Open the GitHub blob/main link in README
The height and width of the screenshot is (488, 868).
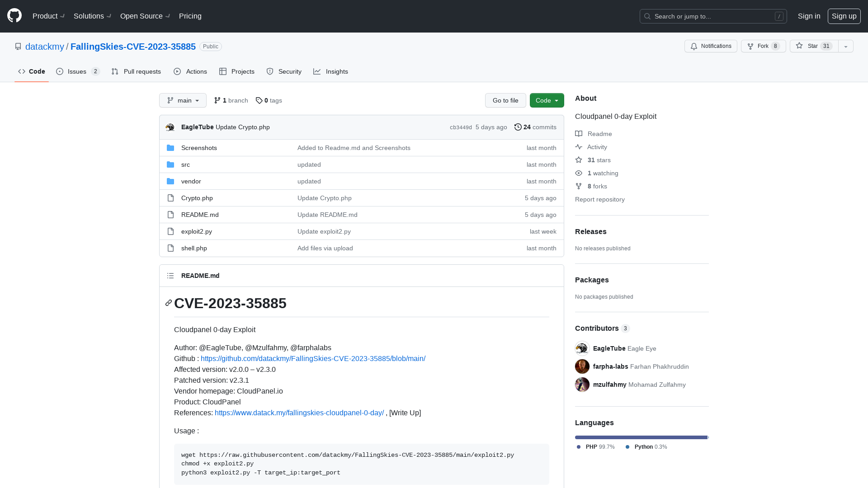pos(313,359)
